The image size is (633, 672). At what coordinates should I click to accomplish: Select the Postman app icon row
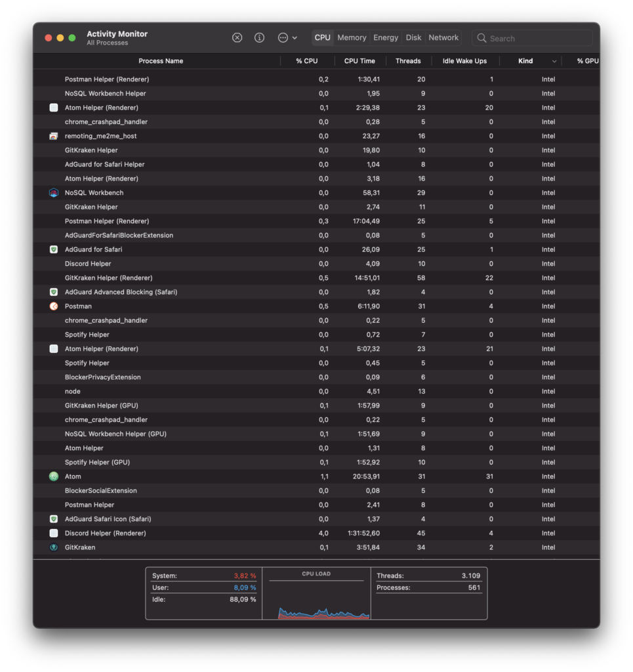(x=54, y=306)
